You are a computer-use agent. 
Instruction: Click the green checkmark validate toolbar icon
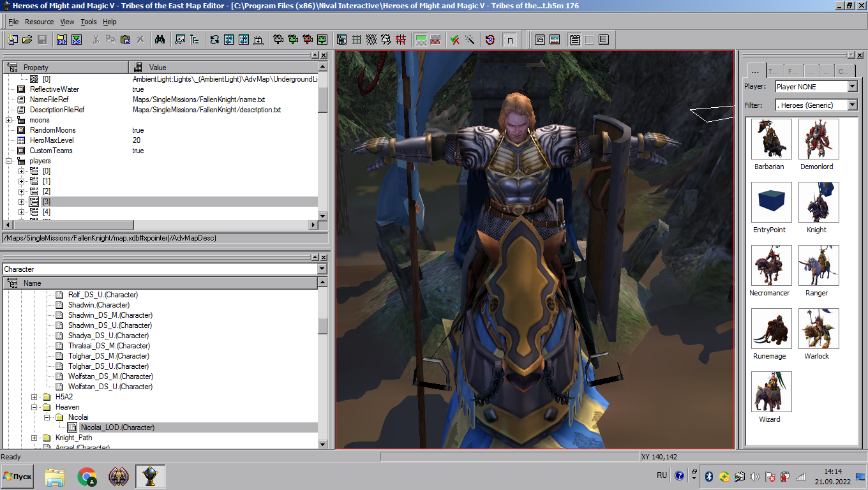(x=455, y=40)
